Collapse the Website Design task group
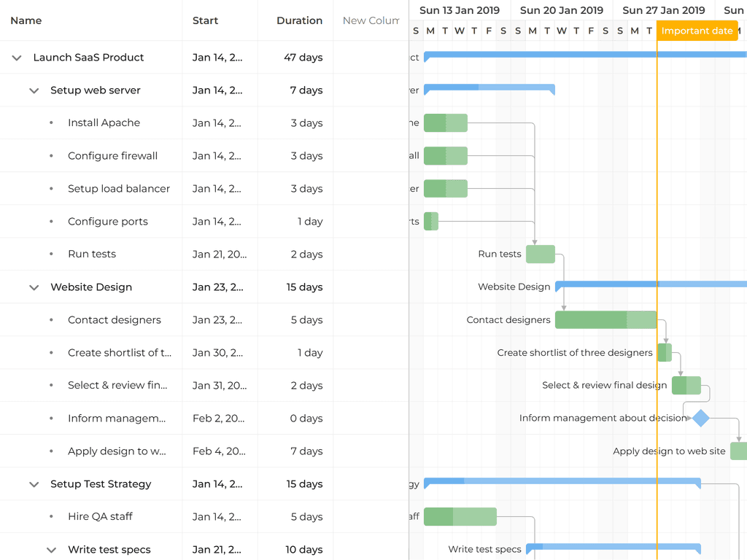 pyautogui.click(x=34, y=287)
